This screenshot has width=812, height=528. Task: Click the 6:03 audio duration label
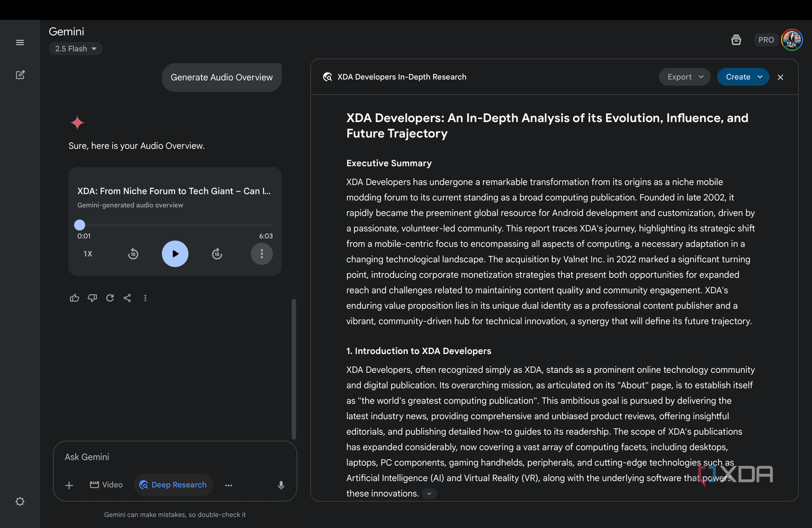[x=266, y=236]
